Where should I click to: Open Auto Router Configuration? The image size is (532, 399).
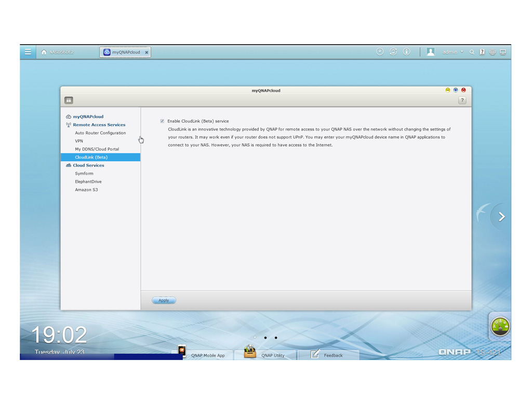click(100, 133)
